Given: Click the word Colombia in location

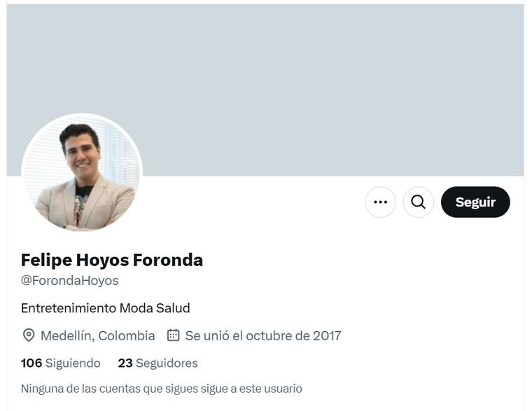Looking at the screenshot, I should point(127,335).
